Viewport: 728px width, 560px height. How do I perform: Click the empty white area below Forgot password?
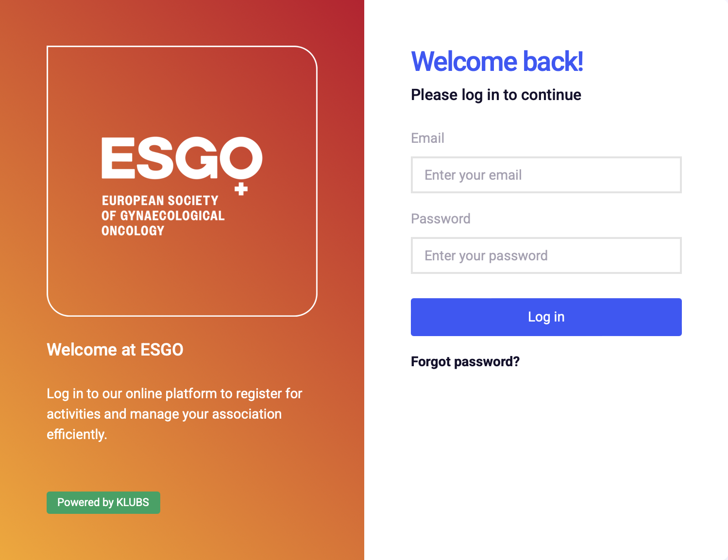[546, 461]
